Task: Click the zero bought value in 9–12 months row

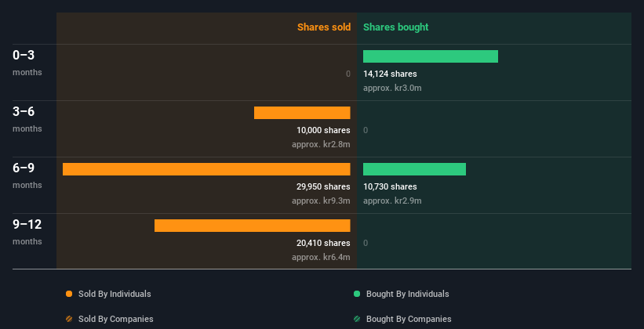Action: pos(366,244)
